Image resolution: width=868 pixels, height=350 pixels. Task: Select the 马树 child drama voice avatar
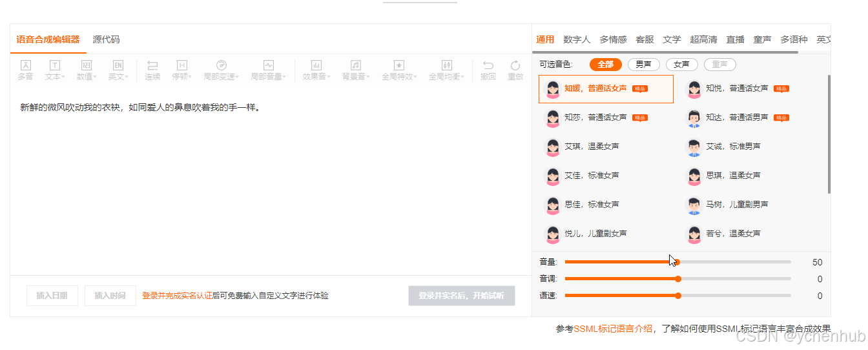[694, 205]
